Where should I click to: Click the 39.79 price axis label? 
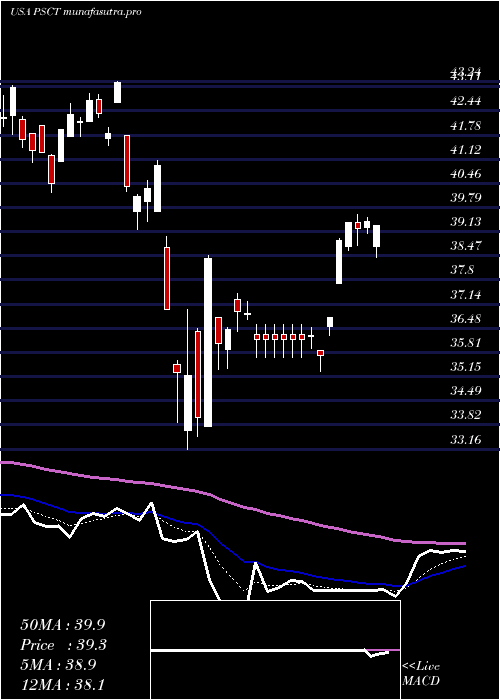pyautogui.click(x=466, y=198)
